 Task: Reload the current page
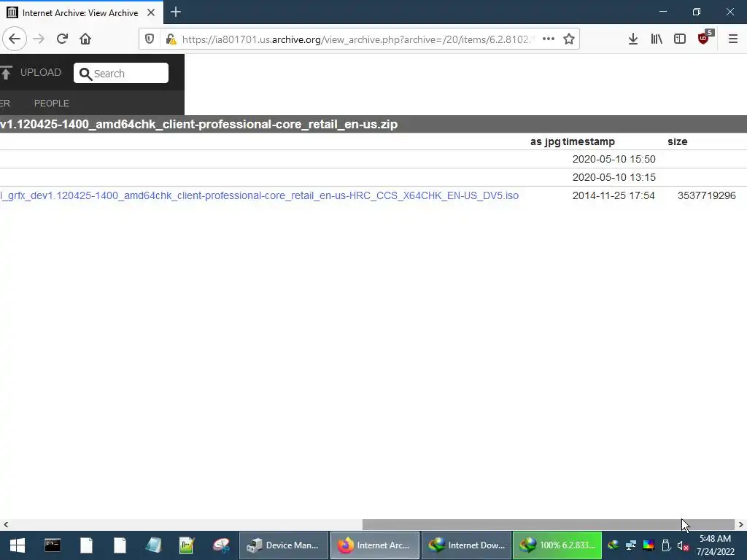tap(62, 39)
